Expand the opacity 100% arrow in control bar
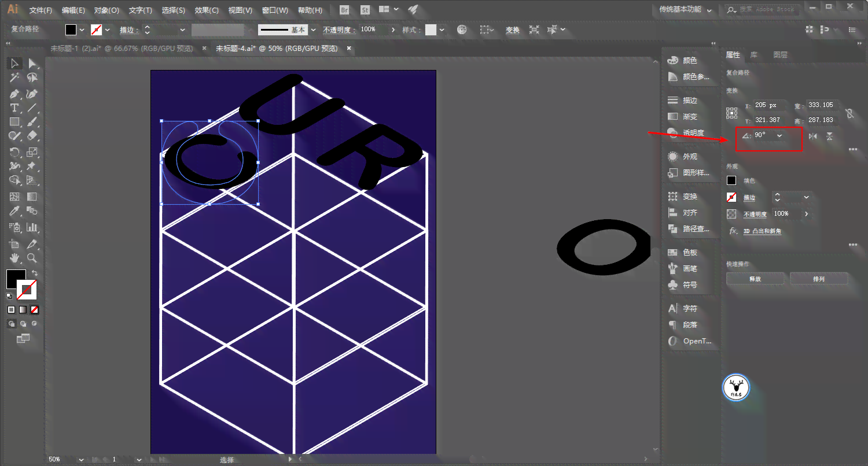This screenshot has height=466, width=868. 393,29
